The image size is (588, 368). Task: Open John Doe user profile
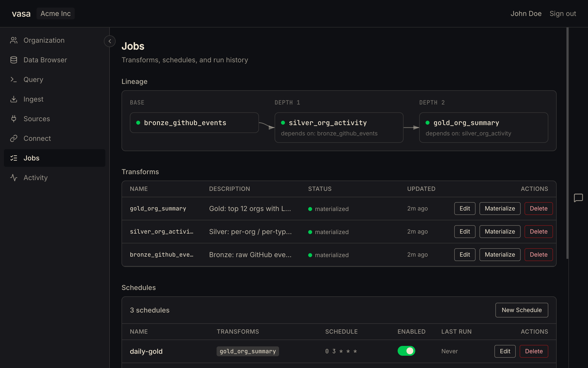tap(526, 13)
